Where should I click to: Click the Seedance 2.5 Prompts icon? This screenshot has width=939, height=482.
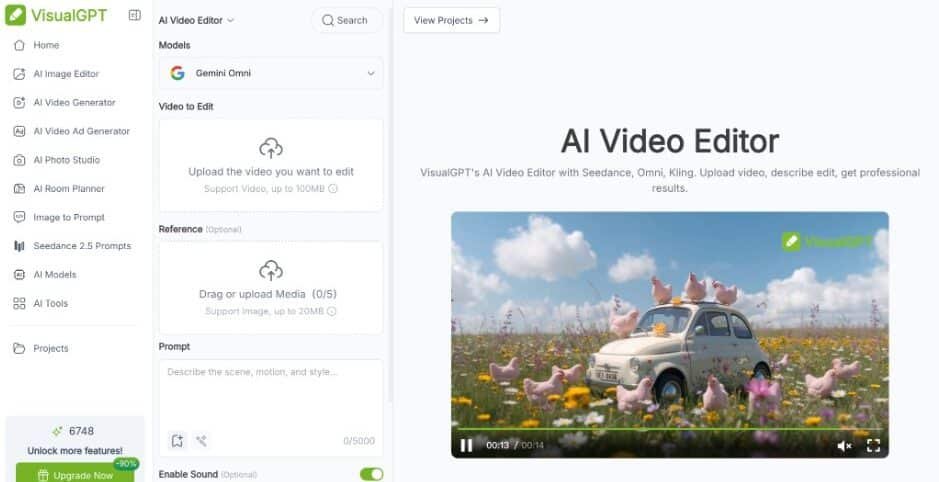click(19, 245)
